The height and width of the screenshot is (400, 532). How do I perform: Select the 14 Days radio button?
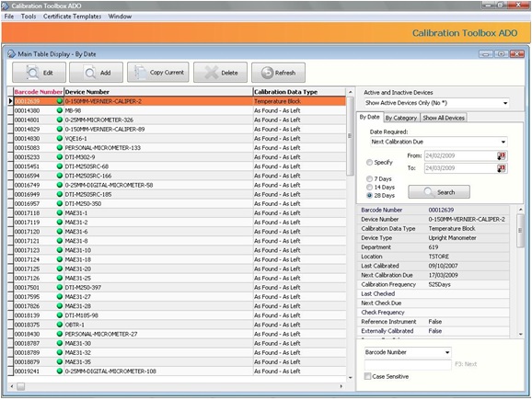[x=369, y=187]
